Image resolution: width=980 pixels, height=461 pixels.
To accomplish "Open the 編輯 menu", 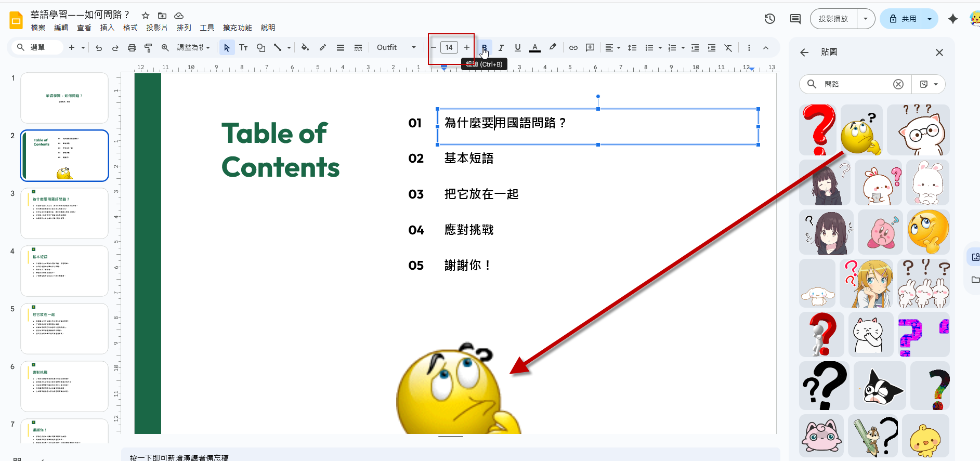I will [x=61, y=28].
